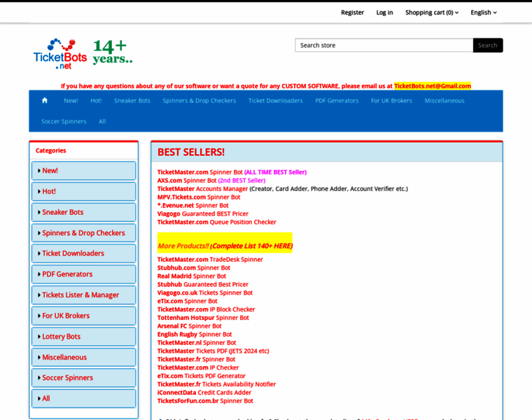Open Viagogo Guaranteed BEST Pricer link
The height and width of the screenshot is (420, 532).
click(202, 213)
